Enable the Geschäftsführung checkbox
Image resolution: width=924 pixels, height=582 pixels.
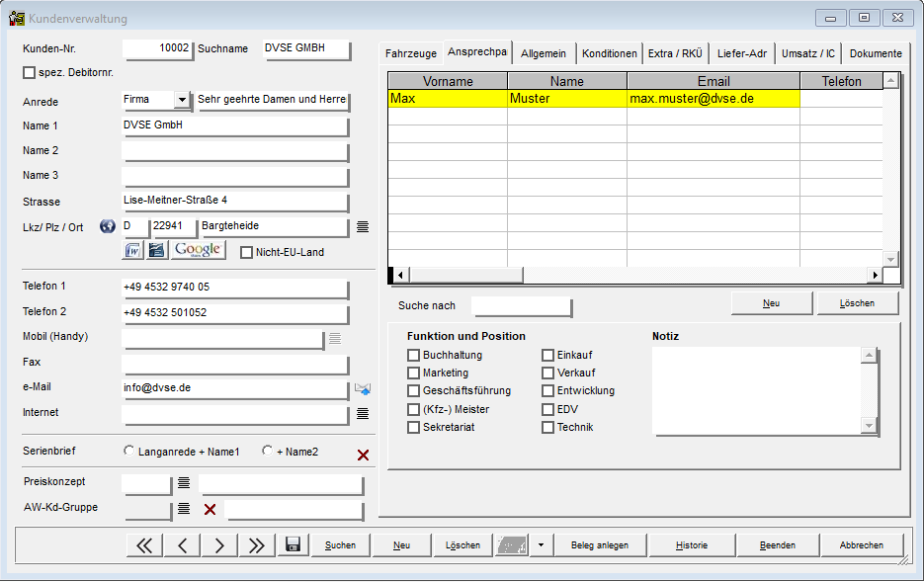point(414,390)
